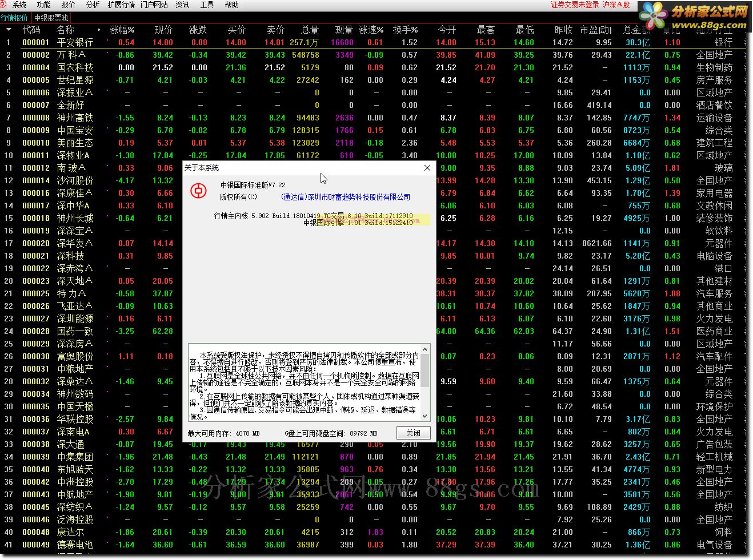Image resolution: width=753 pixels, height=560 pixels.
Task: Click the 关闭 button in the dialog
Action: tap(413, 433)
